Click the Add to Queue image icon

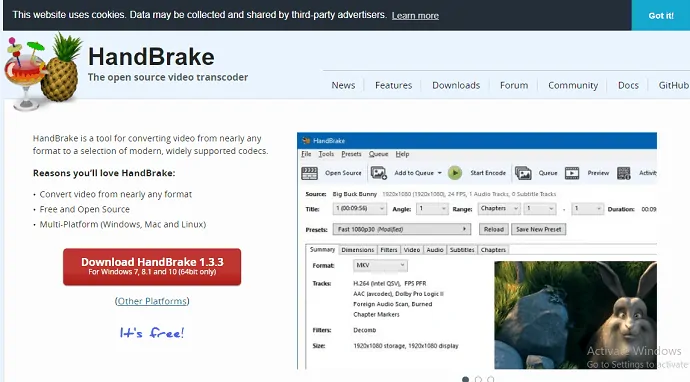pyautogui.click(x=378, y=173)
